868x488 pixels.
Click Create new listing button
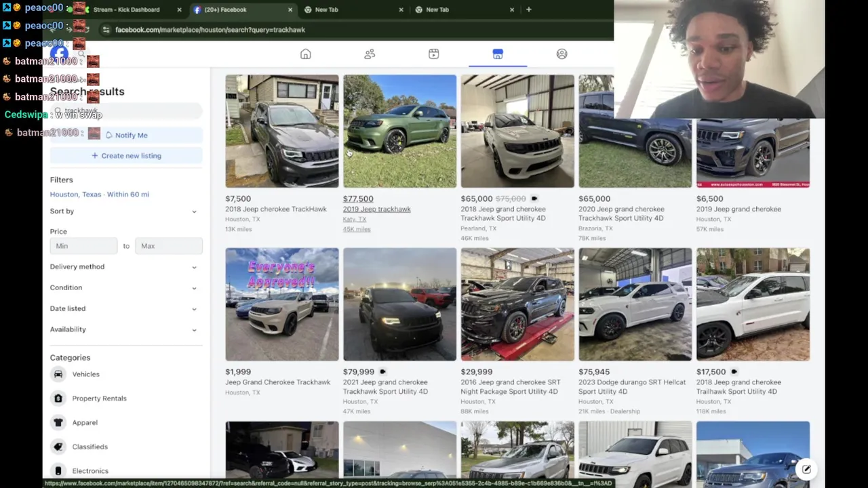pos(126,156)
